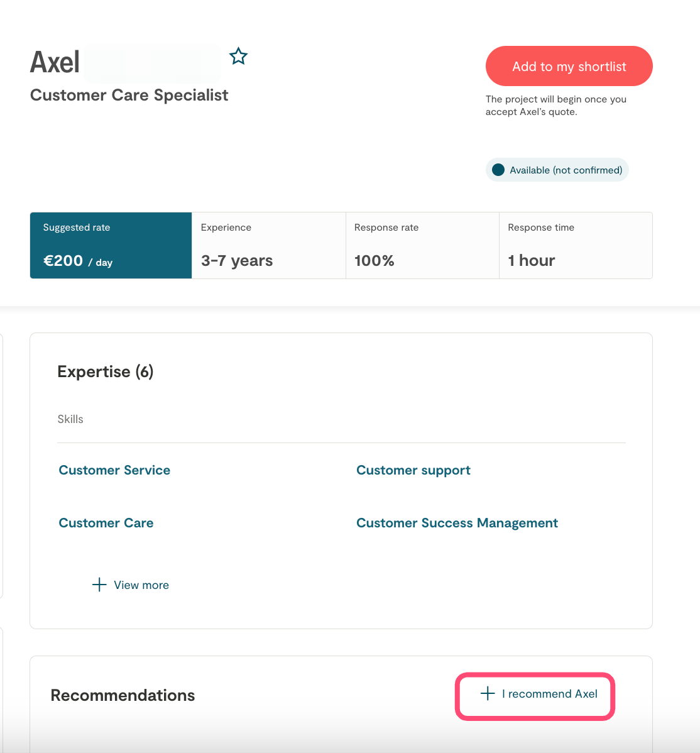700x753 pixels.
Task: Open the Customer Service skill link
Action: tap(114, 470)
